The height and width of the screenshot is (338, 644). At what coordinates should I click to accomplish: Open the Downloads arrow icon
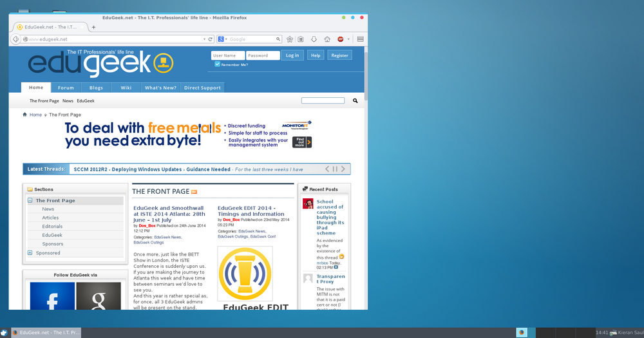pos(314,39)
